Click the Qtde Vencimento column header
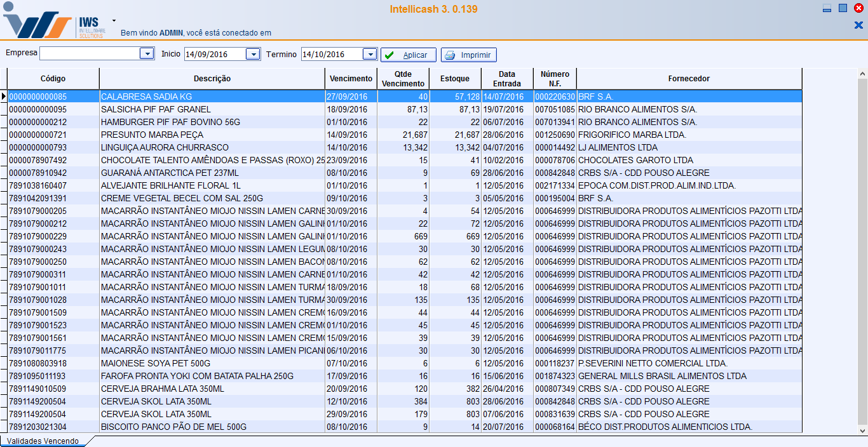Viewport: 868px width, 447px height. (403, 79)
